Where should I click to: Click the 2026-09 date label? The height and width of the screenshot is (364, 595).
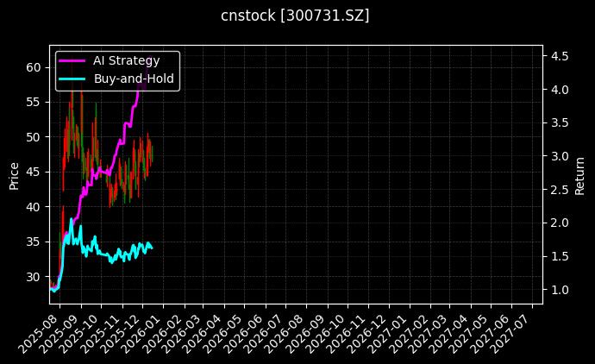pos(307,333)
